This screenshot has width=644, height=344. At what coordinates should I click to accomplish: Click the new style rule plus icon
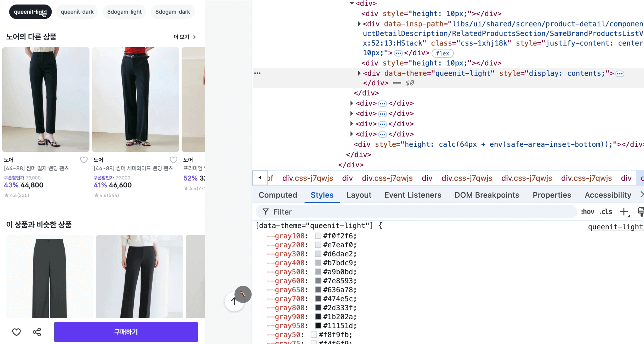[x=624, y=212]
